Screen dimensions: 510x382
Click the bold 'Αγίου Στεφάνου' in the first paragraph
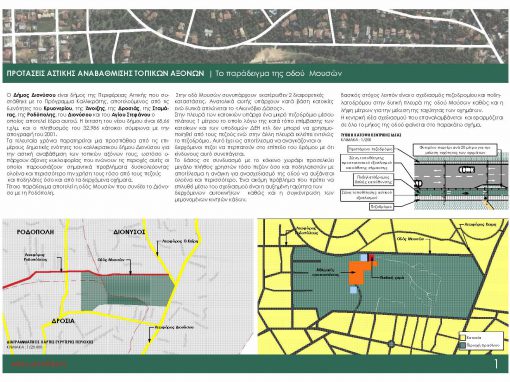[132, 115]
